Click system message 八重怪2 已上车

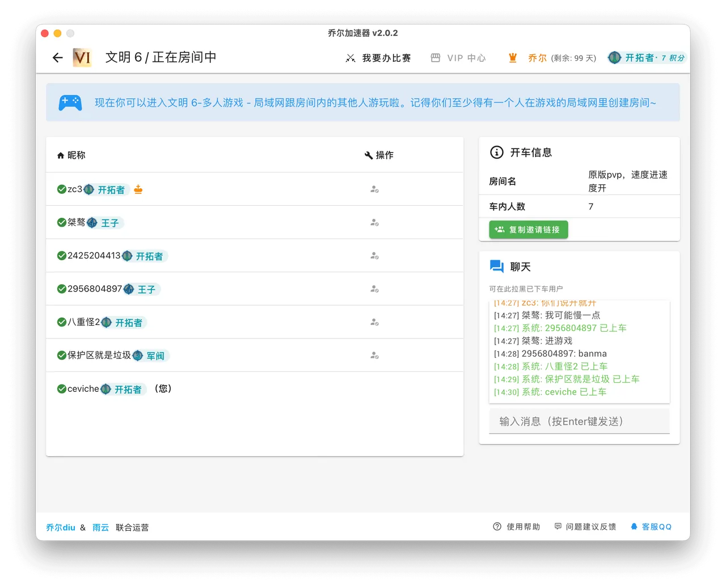(x=551, y=366)
